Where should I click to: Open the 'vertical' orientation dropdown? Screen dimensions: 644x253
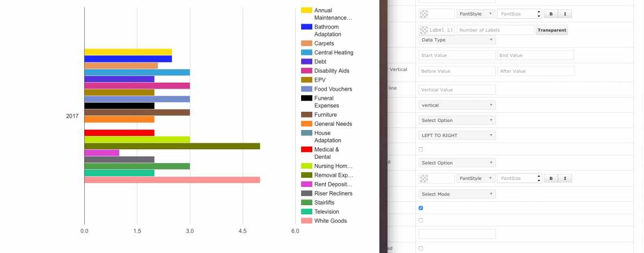point(457,105)
